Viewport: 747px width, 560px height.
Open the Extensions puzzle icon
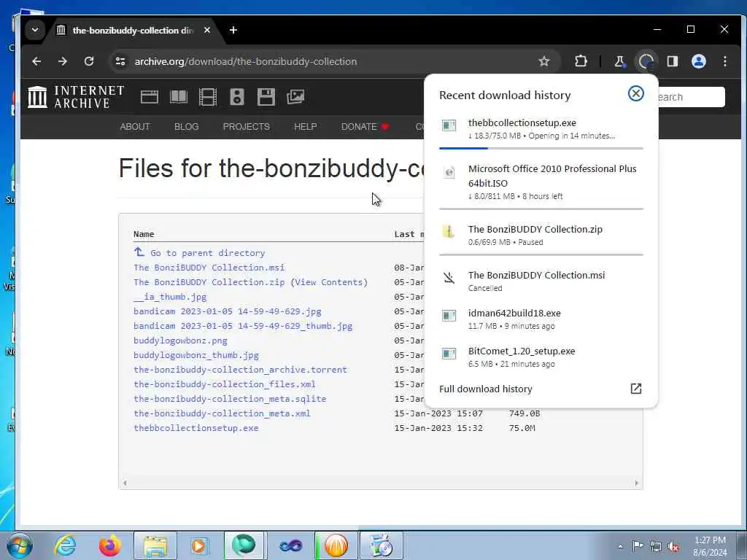pyautogui.click(x=580, y=61)
